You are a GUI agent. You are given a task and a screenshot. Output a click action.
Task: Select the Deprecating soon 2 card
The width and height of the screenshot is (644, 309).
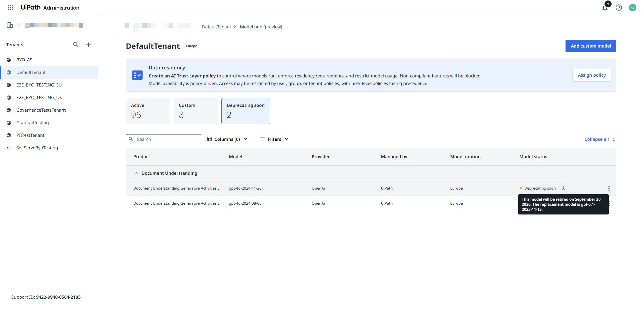click(x=246, y=111)
